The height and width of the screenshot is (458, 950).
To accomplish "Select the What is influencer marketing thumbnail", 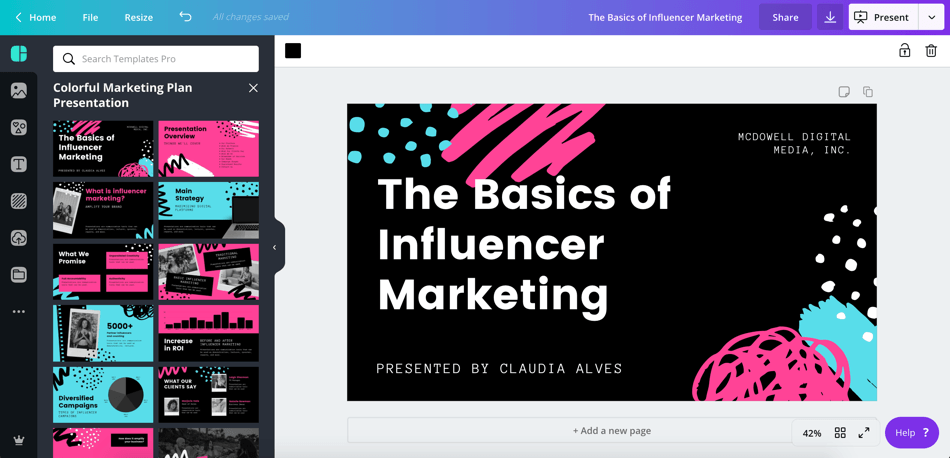I will (x=103, y=210).
